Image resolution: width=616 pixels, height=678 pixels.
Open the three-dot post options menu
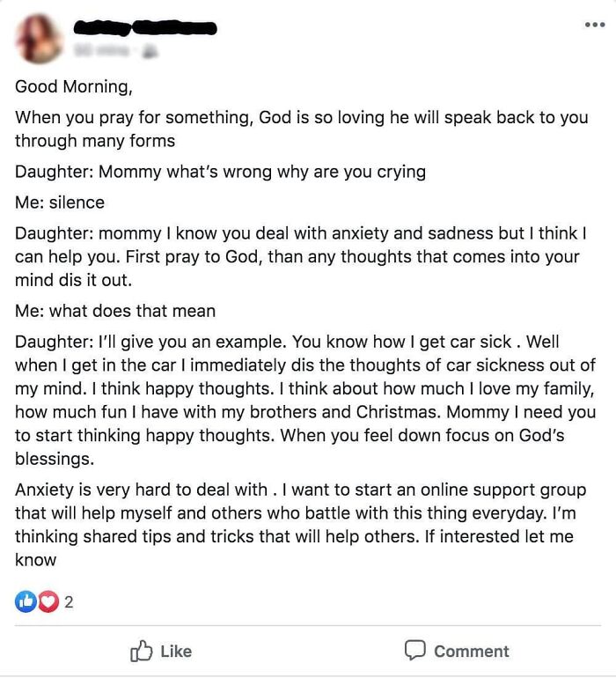tap(595, 25)
